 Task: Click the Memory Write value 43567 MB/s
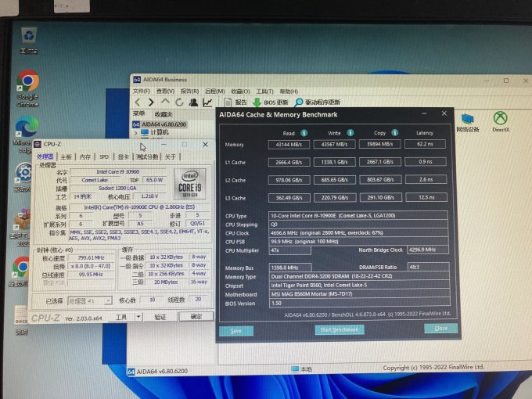[334, 144]
